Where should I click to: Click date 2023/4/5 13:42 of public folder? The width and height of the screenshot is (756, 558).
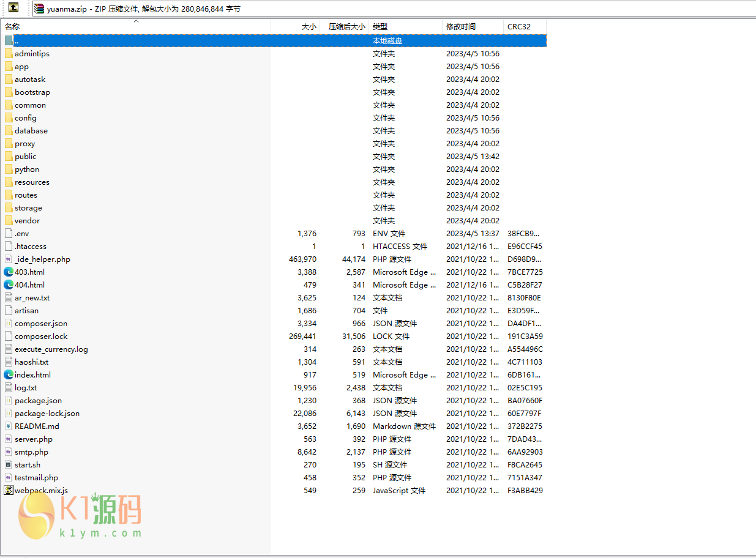(x=473, y=156)
